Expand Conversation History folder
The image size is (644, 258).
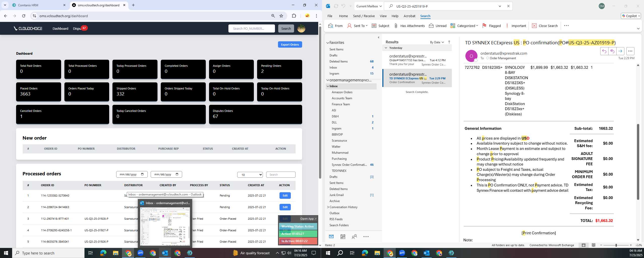(328, 207)
